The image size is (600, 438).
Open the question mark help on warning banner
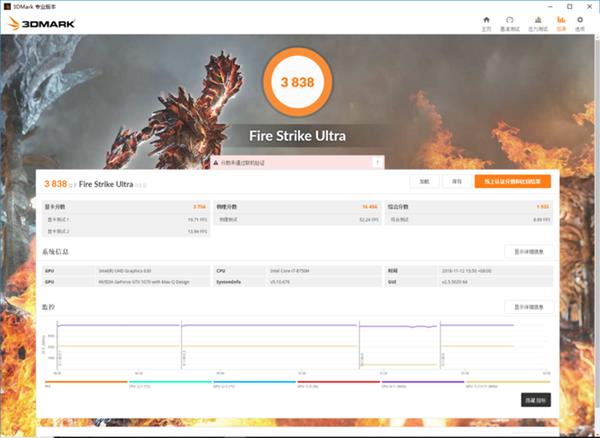376,161
